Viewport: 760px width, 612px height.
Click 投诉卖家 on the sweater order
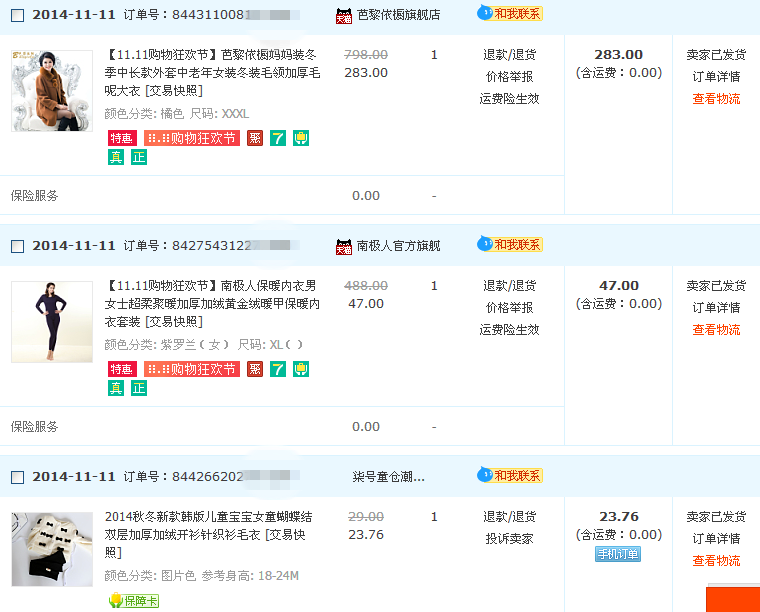(x=509, y=539)
